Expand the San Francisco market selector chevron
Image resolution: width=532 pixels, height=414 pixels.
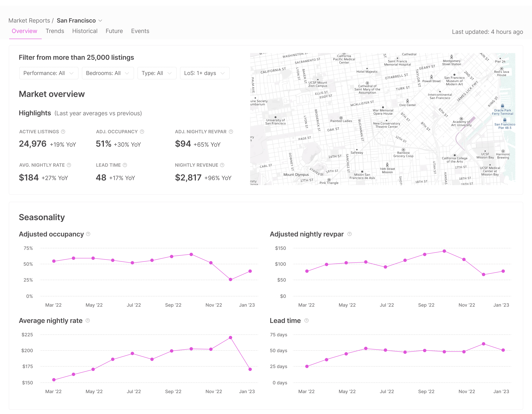click(100, 21)
